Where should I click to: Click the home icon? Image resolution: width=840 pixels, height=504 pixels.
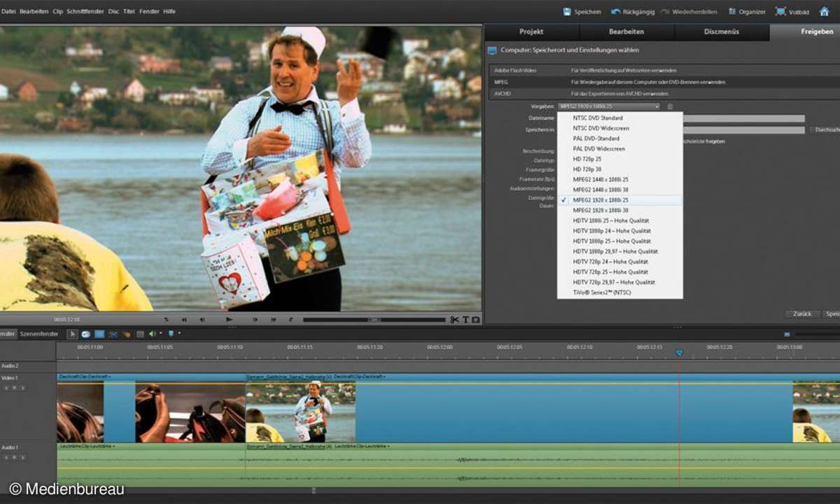click(x=825, y=11)
